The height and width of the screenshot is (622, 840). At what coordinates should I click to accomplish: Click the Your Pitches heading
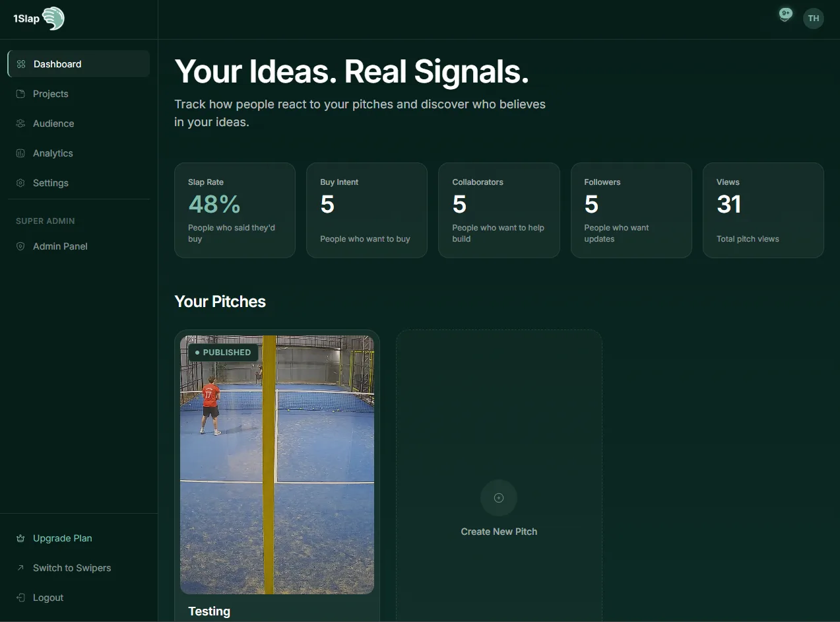tap(220, 302)
